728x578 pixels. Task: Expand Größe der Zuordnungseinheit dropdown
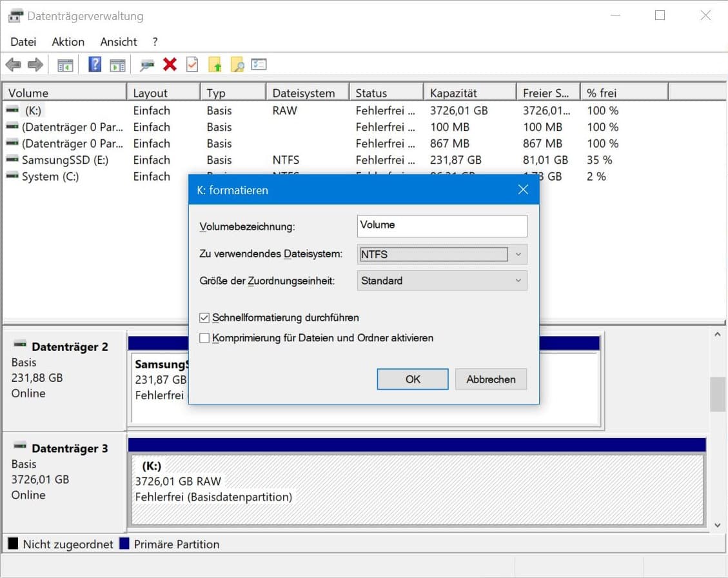tap(442, 281)
